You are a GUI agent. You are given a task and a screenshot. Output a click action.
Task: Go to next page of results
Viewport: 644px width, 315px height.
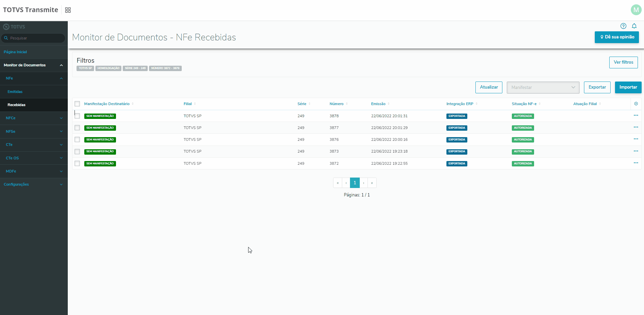tap(363, 183)
